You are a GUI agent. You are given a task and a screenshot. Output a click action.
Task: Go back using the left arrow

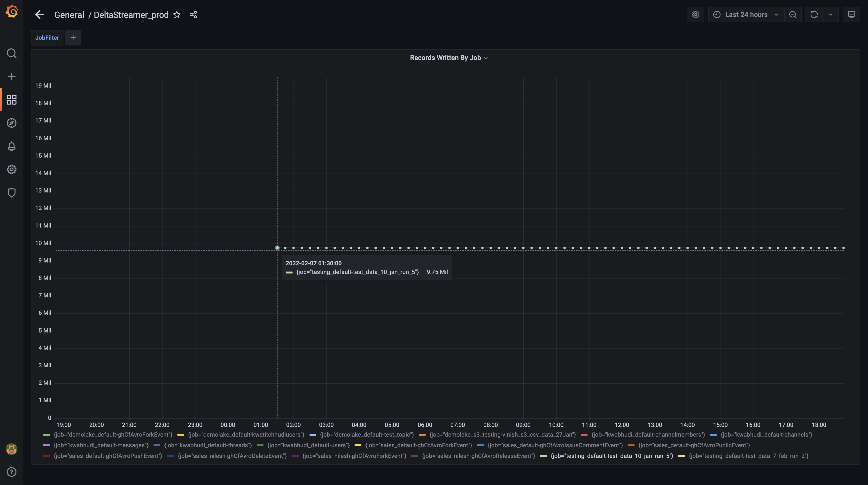40,15
